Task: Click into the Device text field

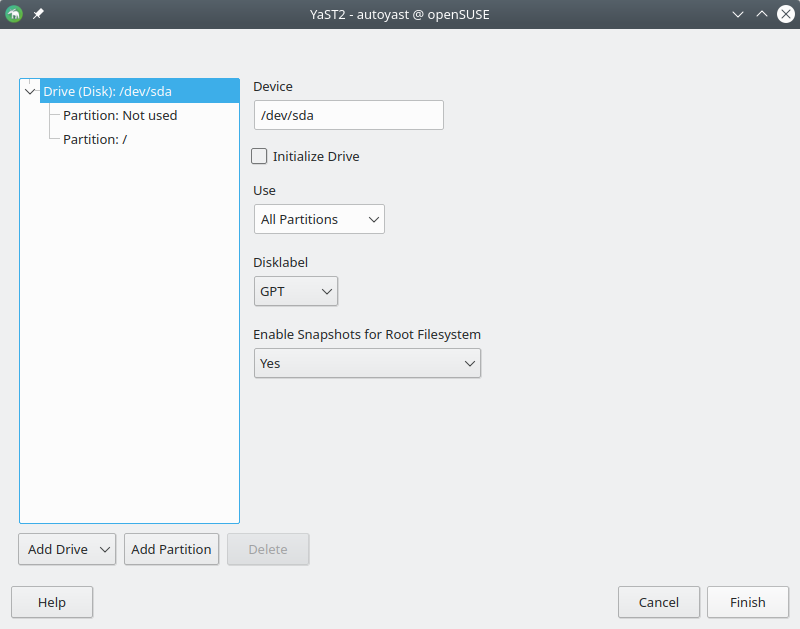Action: pyautogui.click(x=348, y=115)
